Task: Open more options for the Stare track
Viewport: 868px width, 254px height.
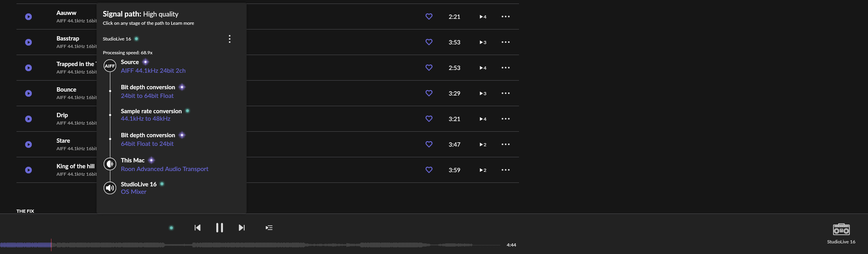Action: [506, 144]
